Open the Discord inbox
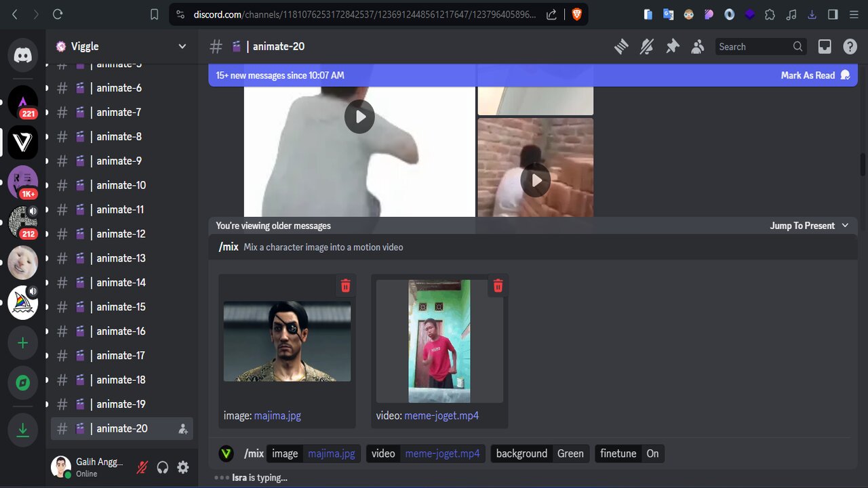Viewport: 868px width, 488px height. coord(825,46)
